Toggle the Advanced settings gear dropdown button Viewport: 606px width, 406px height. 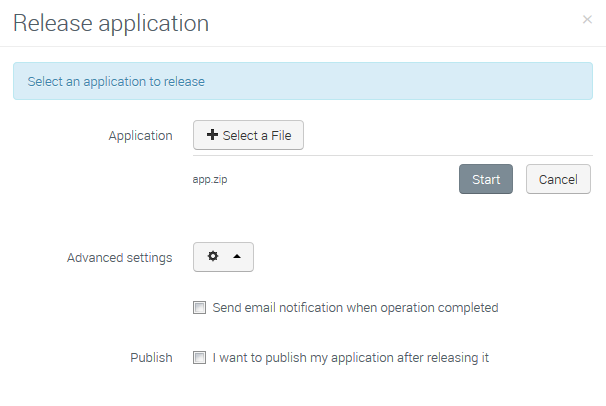click(223, 257)
